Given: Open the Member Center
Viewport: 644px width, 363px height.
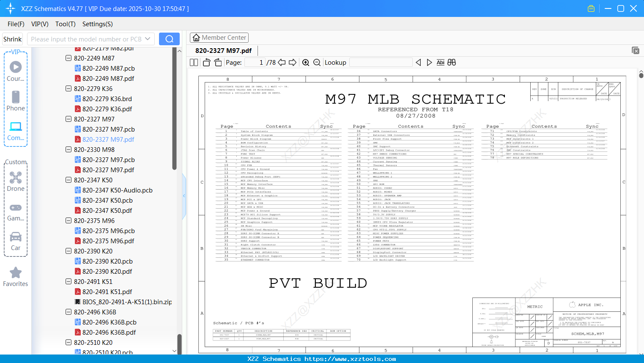Looking at the screenshot, I should tap(219, 38).
